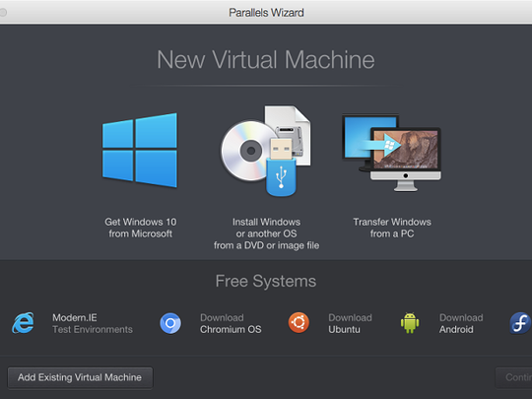Pick the Transfer Windows from PC icon
The height and width of the screenshot is (399, 532).
(392, 153)
